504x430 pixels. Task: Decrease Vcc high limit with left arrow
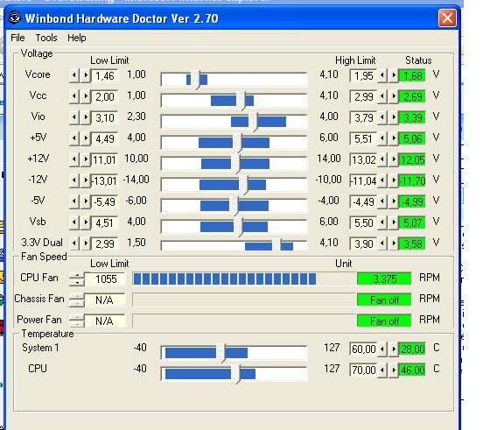coord(382,96)
